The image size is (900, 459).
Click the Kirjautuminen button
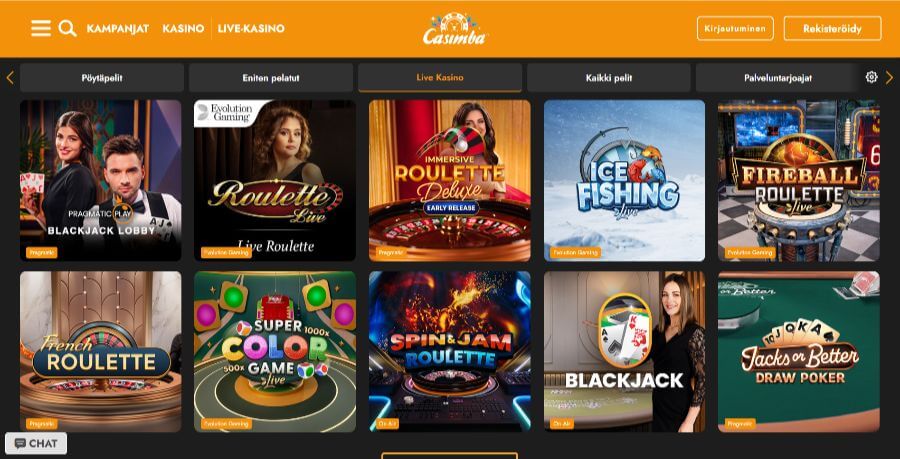coord(735,28)
